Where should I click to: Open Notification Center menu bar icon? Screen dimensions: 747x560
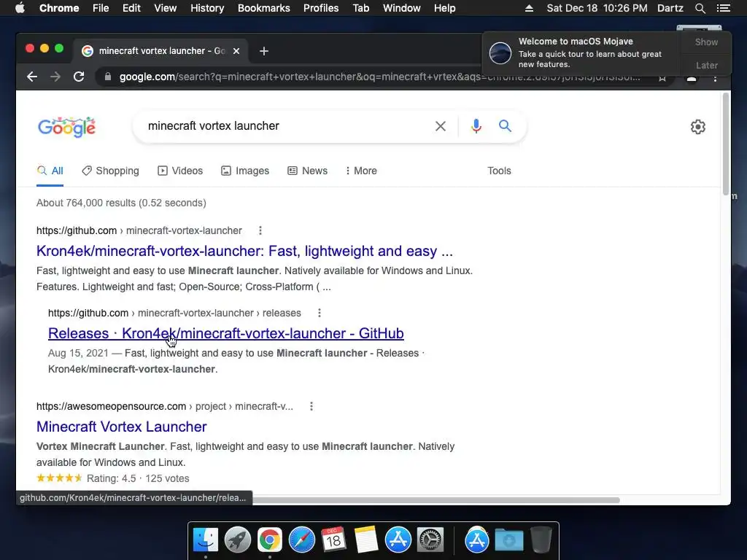pyautogui.click(x=723, y=8)
